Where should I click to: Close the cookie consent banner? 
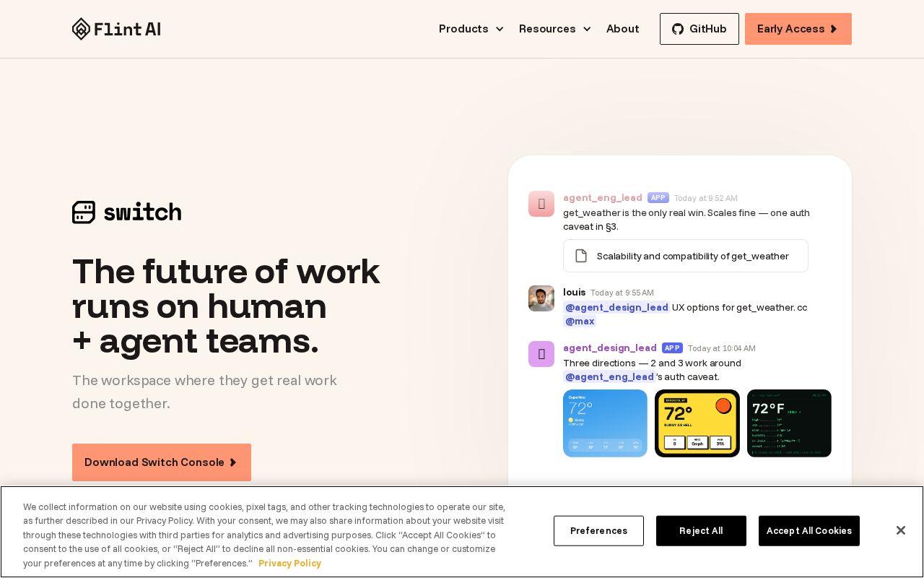(901, 530)
